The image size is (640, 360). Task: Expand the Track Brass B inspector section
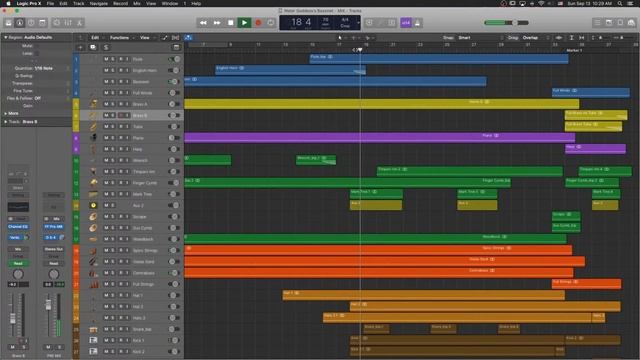(6, 122)
